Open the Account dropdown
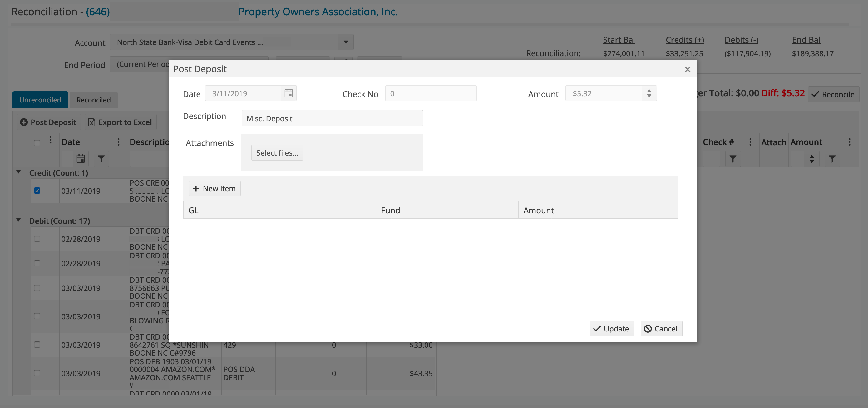The width and height of the screenshot is (868, 408). tap(345, 42)
